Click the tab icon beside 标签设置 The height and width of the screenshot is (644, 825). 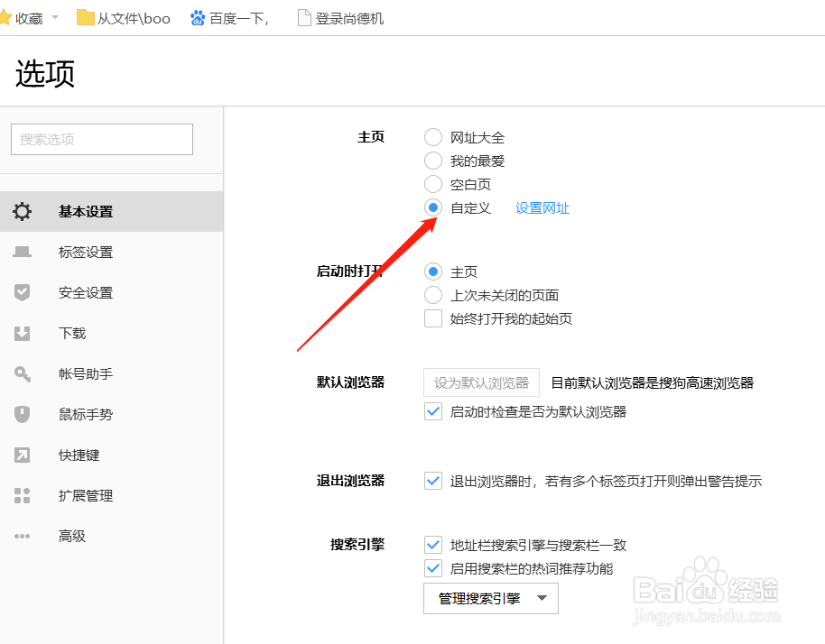coord(22,252)
